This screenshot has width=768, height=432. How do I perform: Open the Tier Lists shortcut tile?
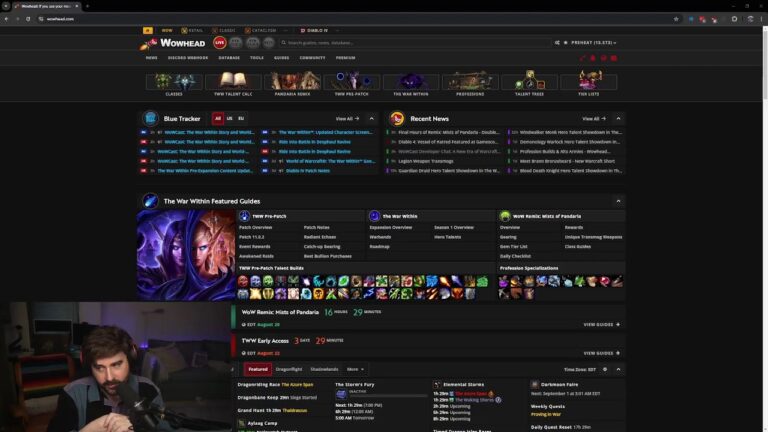tap(589, 83)
